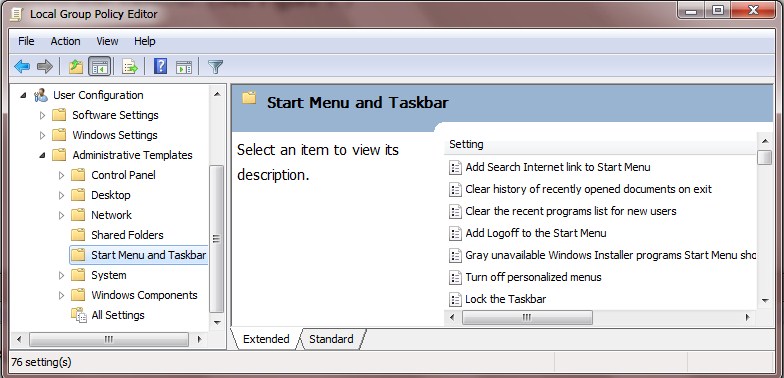784x378 pixels.
Task: Collapse the Administrative Templates node
Action: tap(42, 155)
